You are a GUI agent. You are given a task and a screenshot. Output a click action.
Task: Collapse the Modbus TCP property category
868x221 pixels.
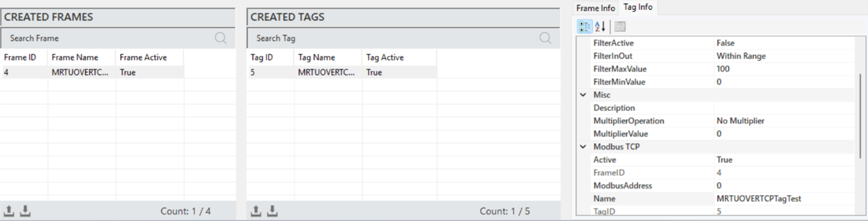click(x=582, y=147)
